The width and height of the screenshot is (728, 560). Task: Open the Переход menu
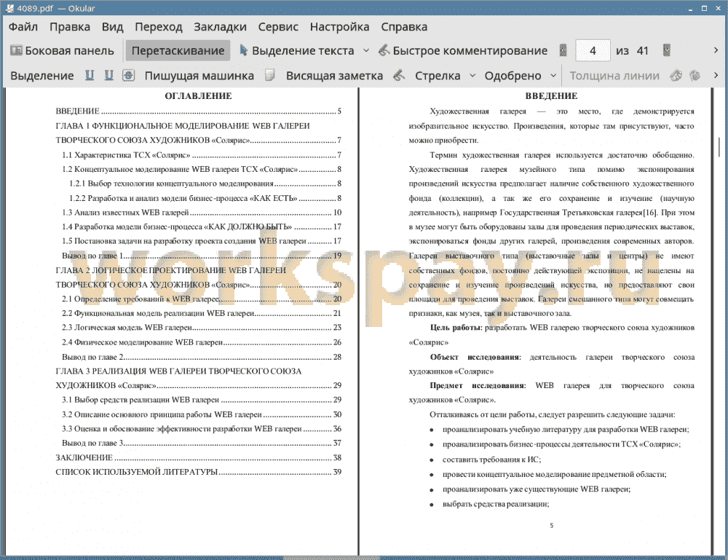[x=158, y=27]
